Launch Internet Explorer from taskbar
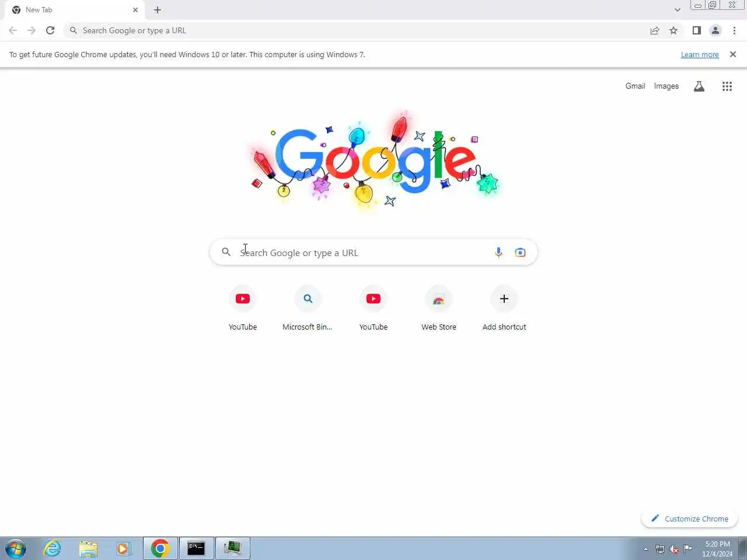Image resolution: width=747 pixels, height=560 pixels. tap(53, 548)
